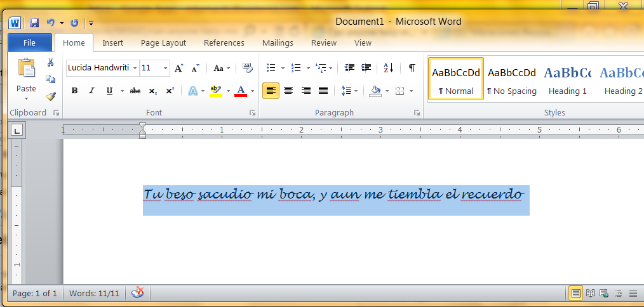The width and height of the screenshot is (644, 307).
Task: Toggle Underline formatting
Action: (x=109, y=91)
